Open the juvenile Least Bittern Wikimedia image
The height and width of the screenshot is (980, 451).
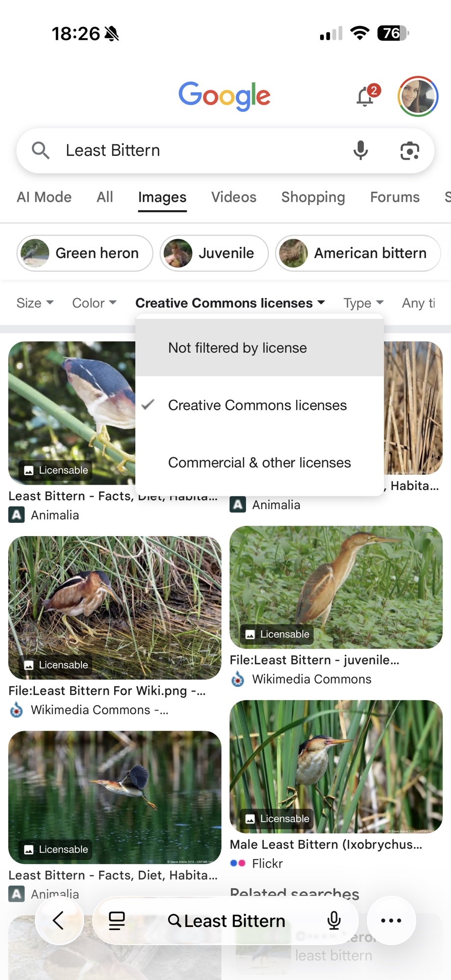pos(336,587)
